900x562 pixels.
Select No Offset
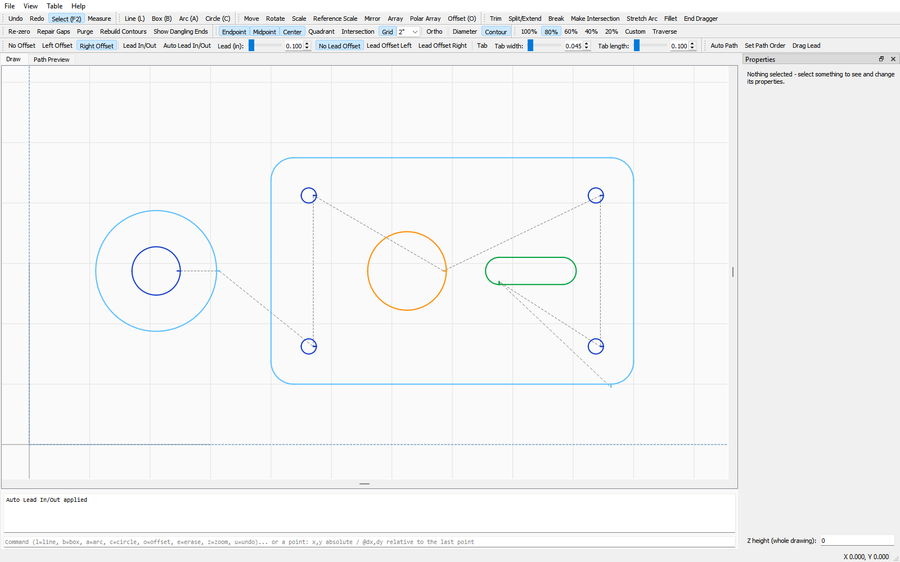(x=22, y=45)
